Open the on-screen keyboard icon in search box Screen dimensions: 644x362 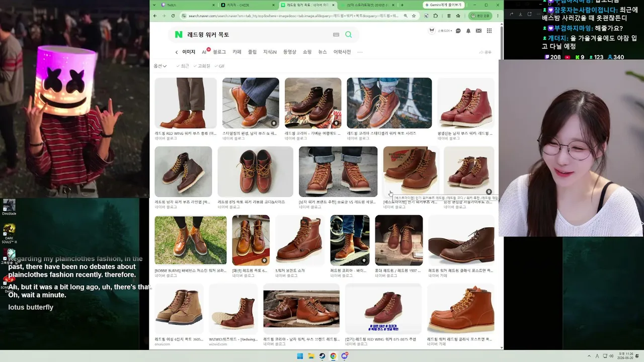point(336,35)
